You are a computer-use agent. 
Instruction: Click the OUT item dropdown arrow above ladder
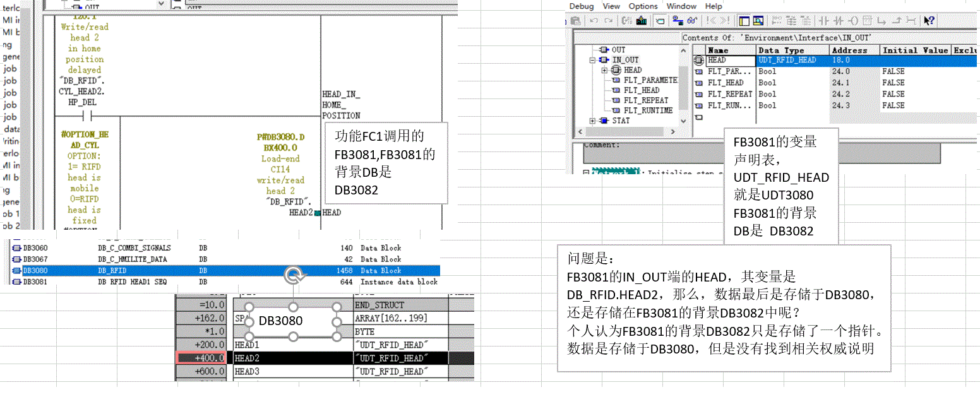[160, 4]
